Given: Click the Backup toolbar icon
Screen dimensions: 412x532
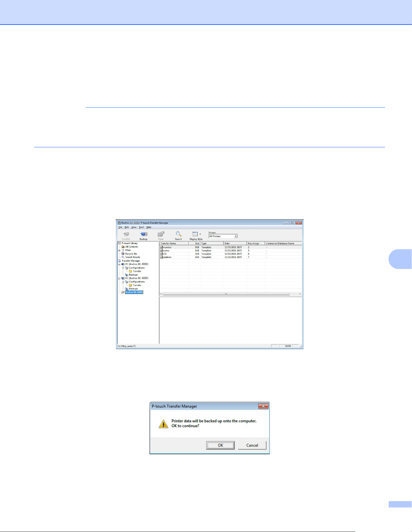Looking at the screenshot, I should pos(143,234).
